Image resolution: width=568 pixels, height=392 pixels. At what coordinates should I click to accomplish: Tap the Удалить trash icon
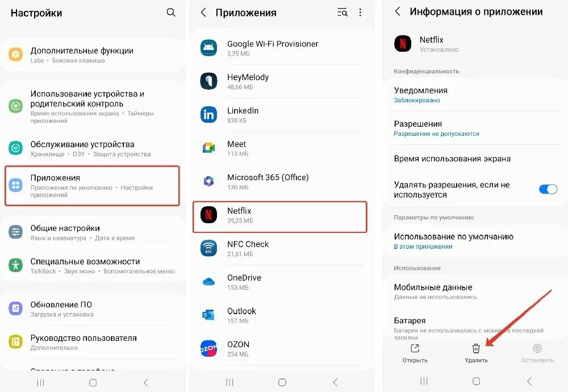point(476,348)
